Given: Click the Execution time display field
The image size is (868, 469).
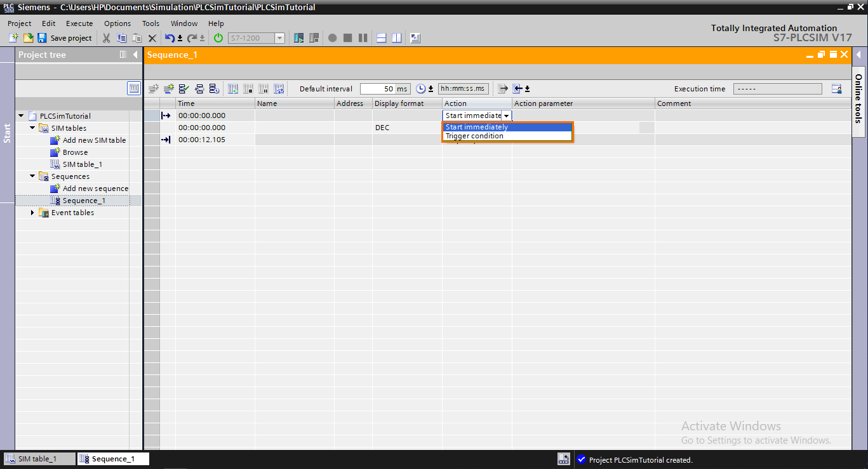Looking at the screenshot, I should [778, 89].
